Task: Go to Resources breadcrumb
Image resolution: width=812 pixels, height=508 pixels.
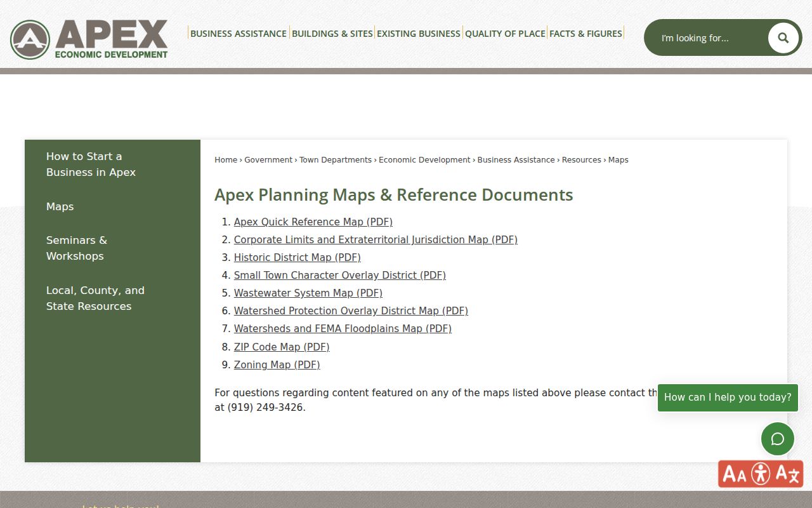Action: point(581,160)
